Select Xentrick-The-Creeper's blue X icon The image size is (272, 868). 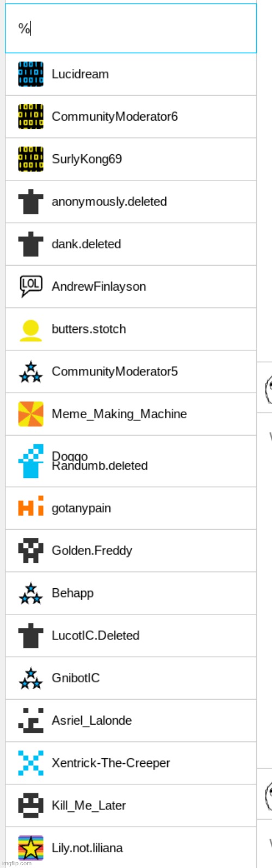[30, 763]
